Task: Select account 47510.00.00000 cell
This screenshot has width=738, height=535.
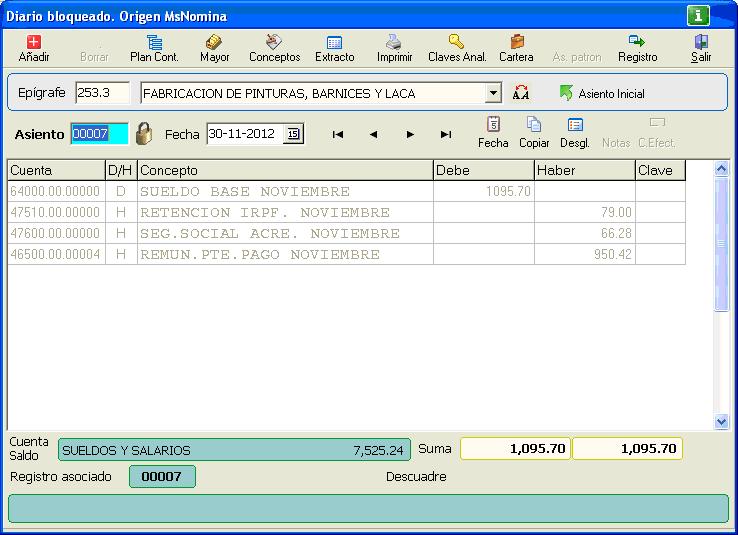Action: click(56, 212)
